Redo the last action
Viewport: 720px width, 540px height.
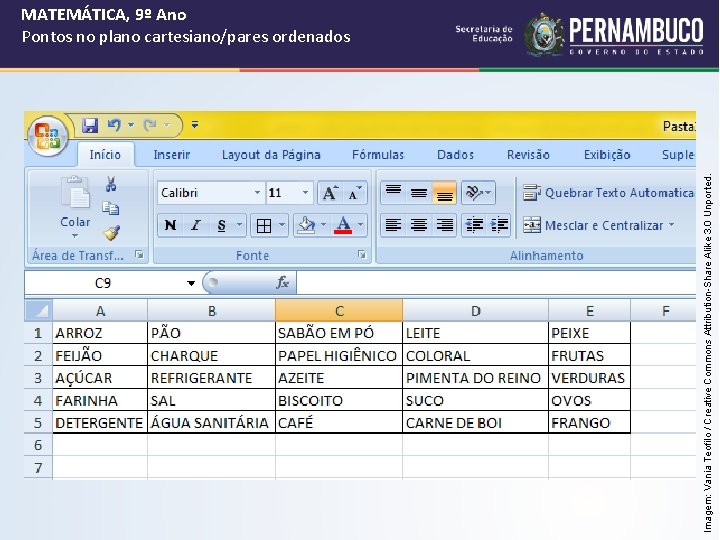(150, 125)
